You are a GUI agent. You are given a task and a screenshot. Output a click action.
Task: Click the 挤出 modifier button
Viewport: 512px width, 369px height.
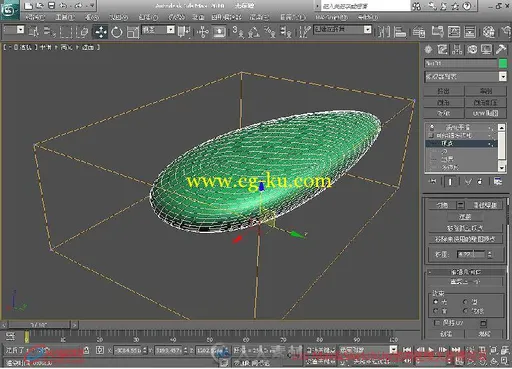(x=443, y=91)
